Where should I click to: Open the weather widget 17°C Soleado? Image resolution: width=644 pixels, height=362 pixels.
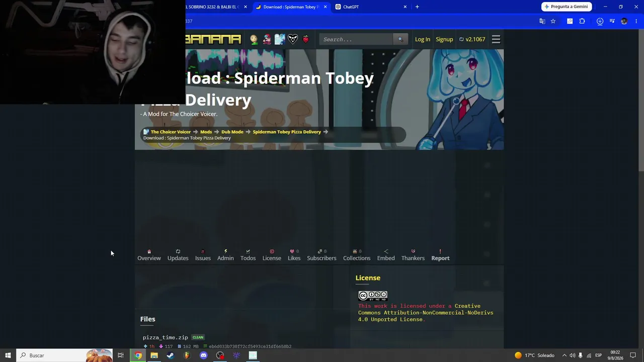pyautogui.click(x=534, y=355)
